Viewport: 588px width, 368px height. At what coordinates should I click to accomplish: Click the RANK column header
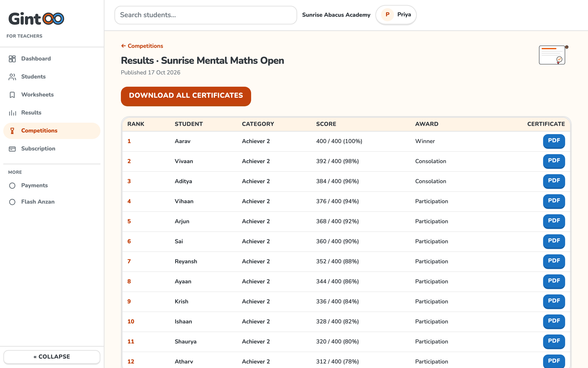(136, 124)
